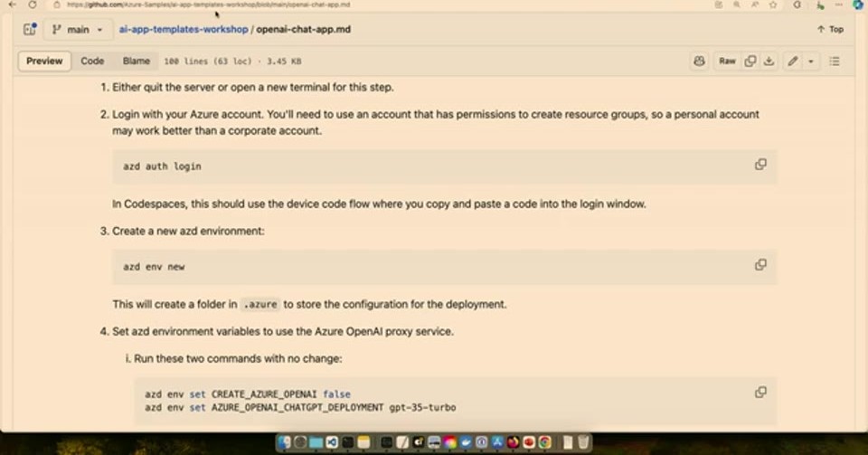The image size is (868, 455).
Task: Click 'Run these two commands with no change' text
Action: point(238,359)
